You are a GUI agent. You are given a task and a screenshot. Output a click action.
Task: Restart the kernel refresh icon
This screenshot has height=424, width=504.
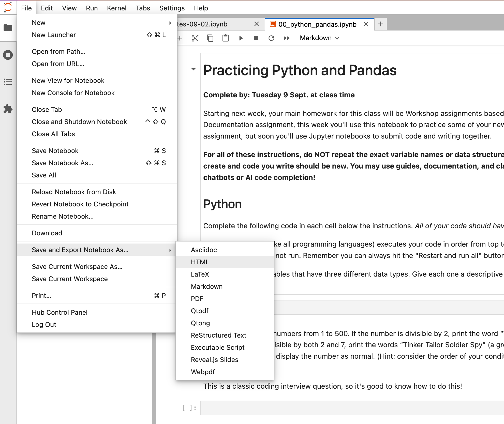tap(271, 38)
